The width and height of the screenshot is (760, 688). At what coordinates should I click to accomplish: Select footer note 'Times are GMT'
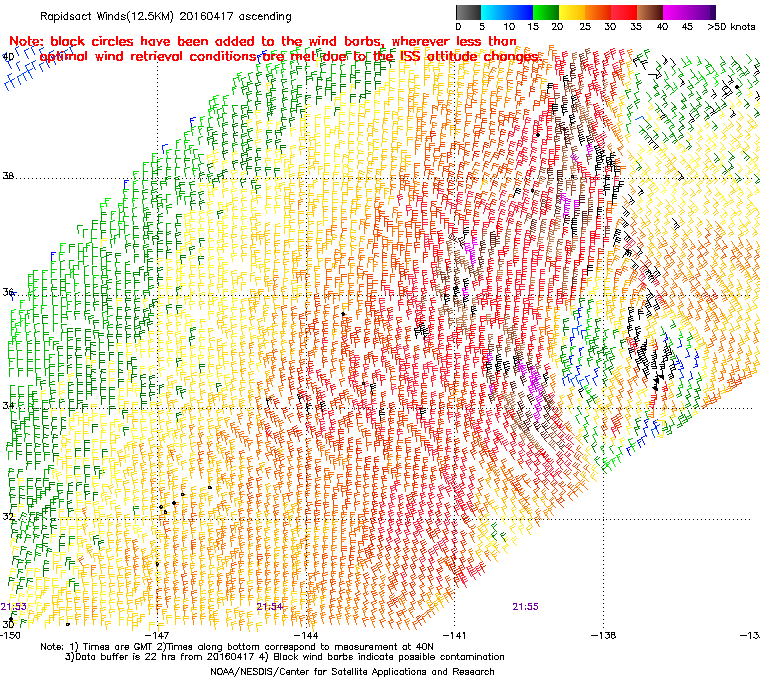[x=119, y=647]
